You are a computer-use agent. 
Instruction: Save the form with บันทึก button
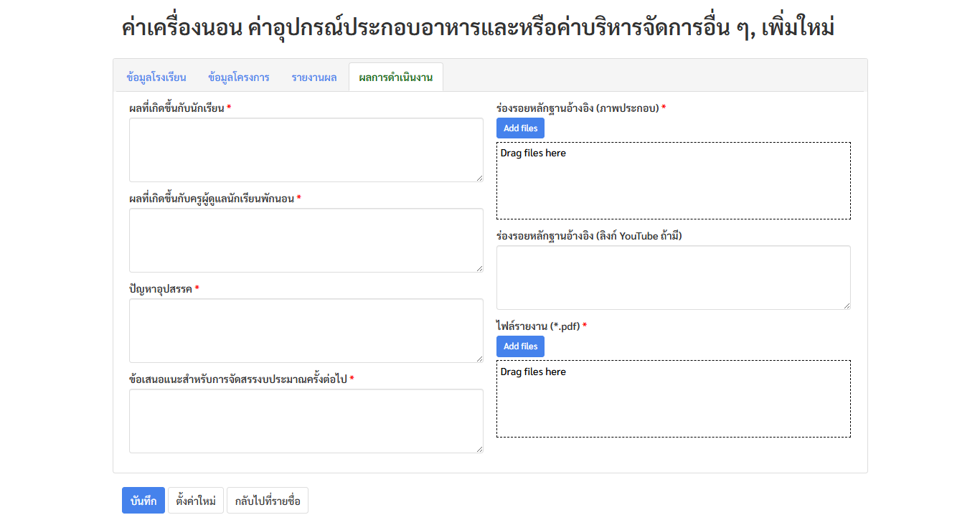(143, 501)
